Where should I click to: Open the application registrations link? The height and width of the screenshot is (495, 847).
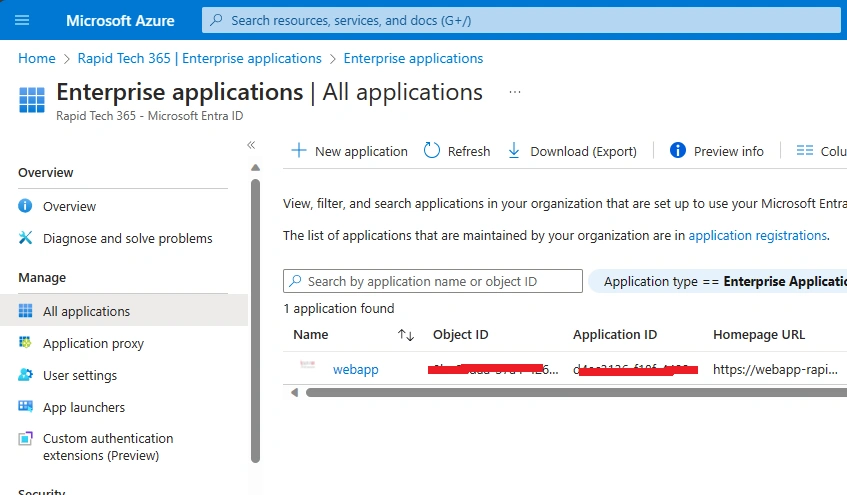tap(757, 236)
